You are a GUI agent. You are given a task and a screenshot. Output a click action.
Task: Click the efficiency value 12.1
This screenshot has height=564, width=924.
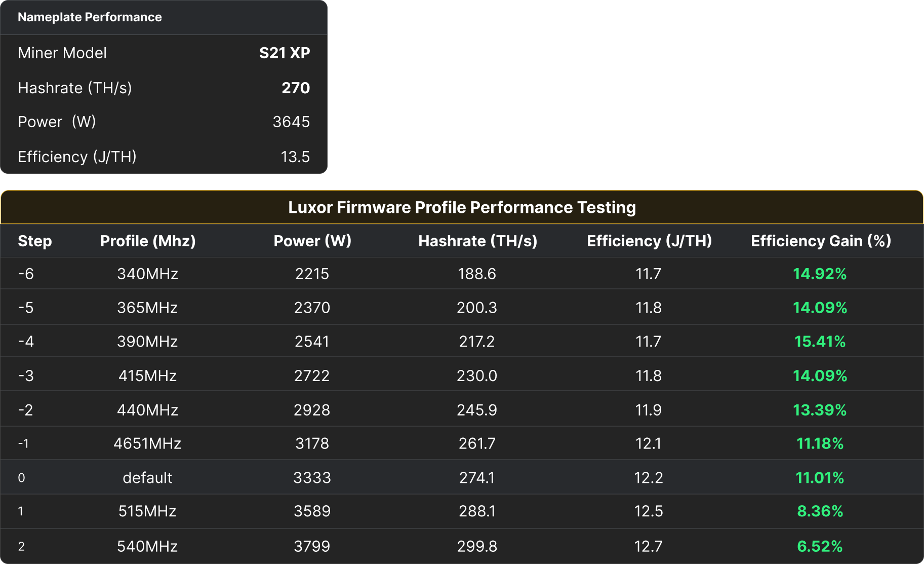click(x=649, y=443)
